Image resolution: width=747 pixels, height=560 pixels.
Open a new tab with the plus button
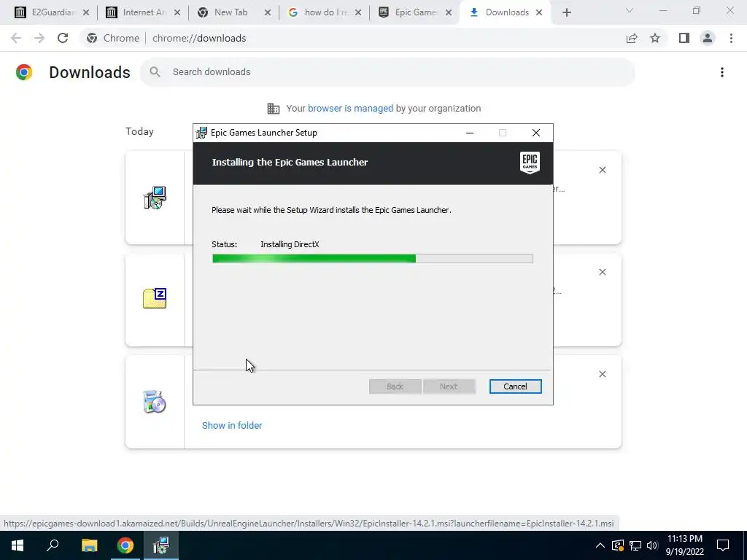(566, 13)
